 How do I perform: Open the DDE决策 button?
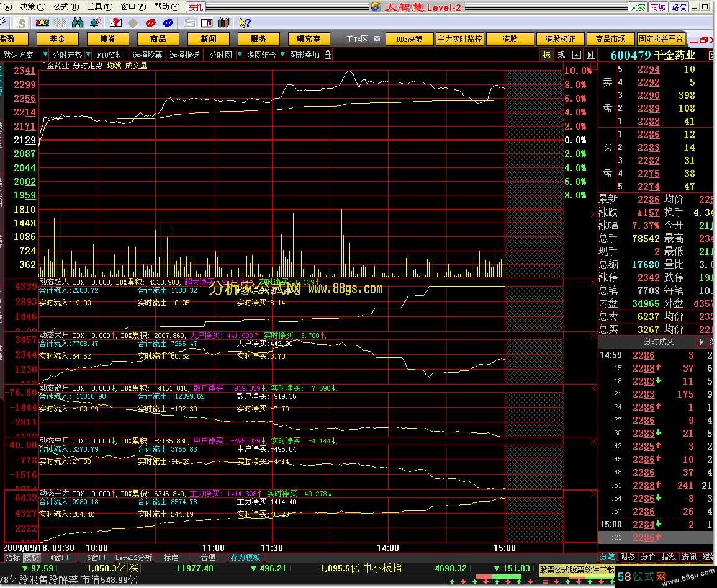[x=409, y=39]
